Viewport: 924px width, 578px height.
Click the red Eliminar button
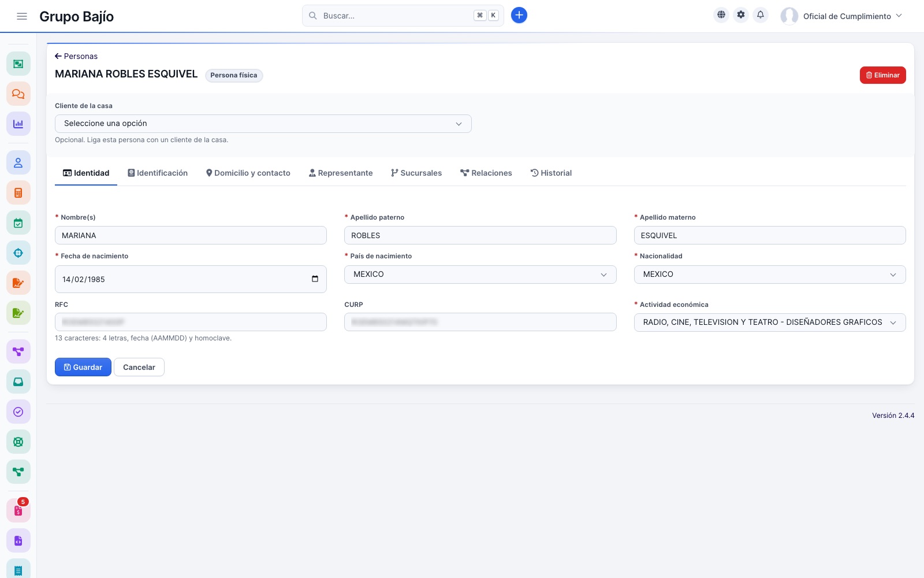tap(882, 75)
